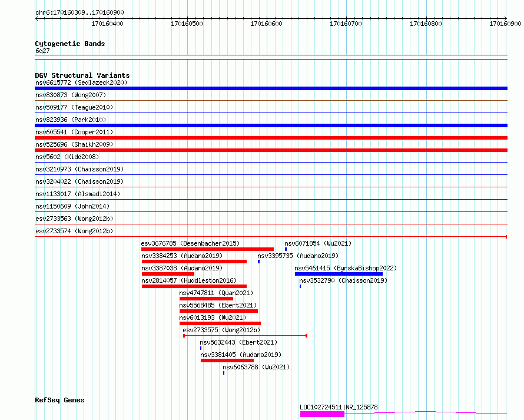Click nsv3210973 (Chaisson2019) label

pyautogui.click(x=79, y=169)
